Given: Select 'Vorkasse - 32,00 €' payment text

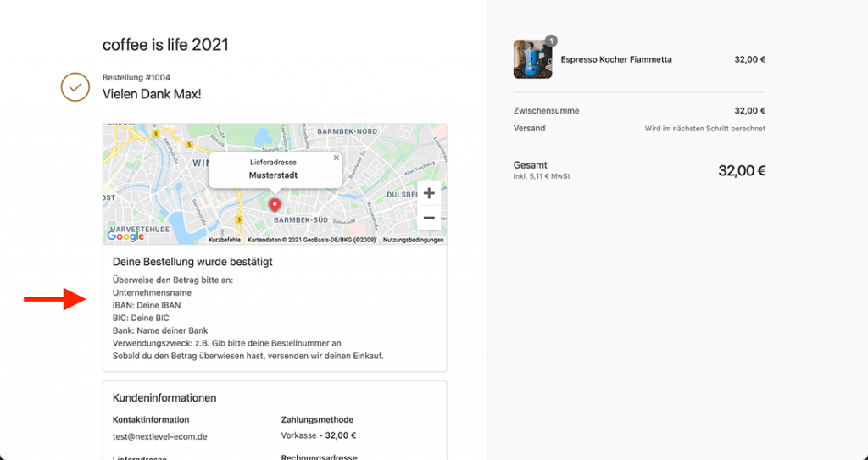Looking at the screenshot, I should pos(319,435).
